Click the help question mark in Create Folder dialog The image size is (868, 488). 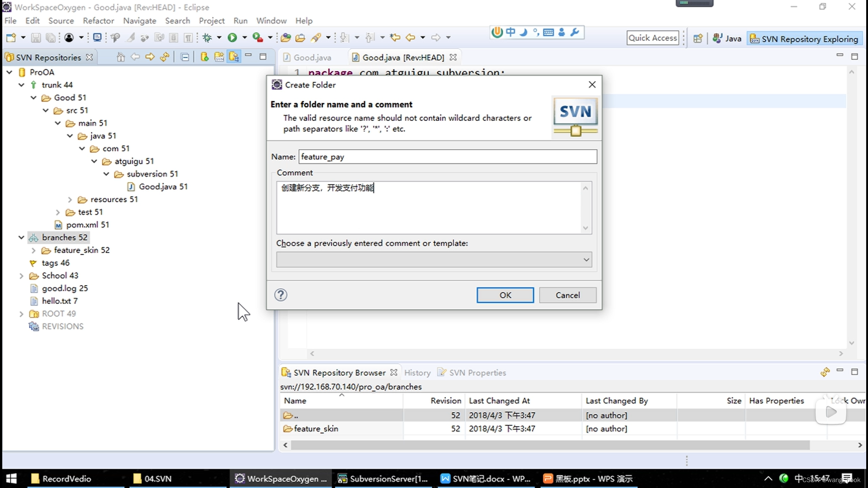281,295
